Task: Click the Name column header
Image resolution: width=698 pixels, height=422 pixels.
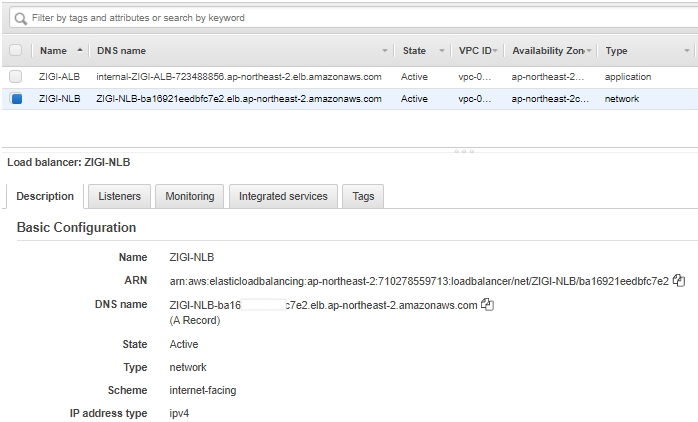Action: (x=53, y=51)
